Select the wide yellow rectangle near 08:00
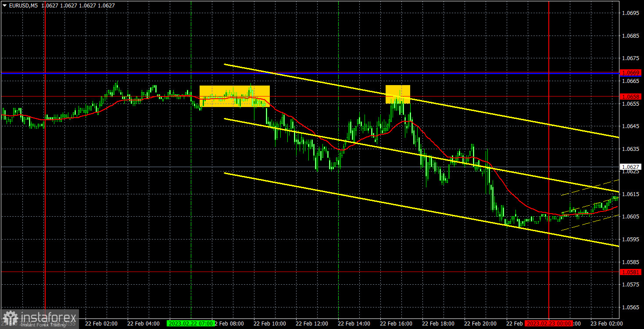 tap(235, 96)
